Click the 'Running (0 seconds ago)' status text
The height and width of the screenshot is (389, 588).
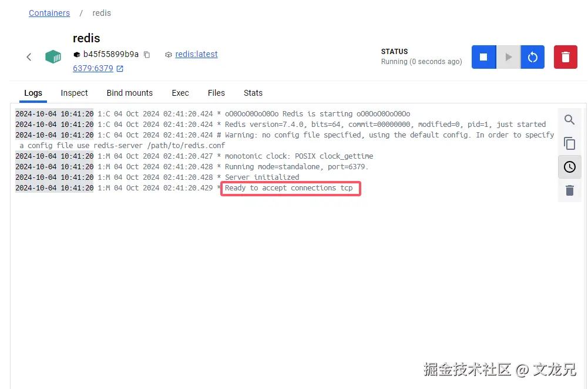click(422, 62)
